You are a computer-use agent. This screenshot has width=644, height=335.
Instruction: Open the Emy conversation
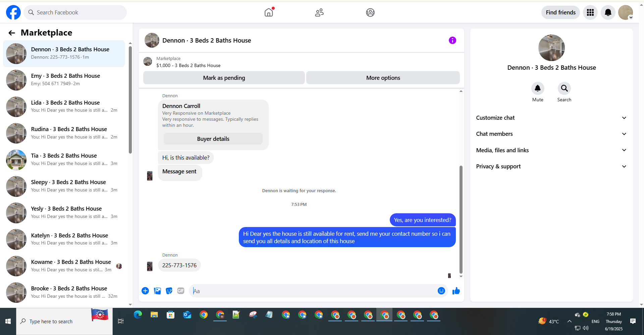coord(64,80)
